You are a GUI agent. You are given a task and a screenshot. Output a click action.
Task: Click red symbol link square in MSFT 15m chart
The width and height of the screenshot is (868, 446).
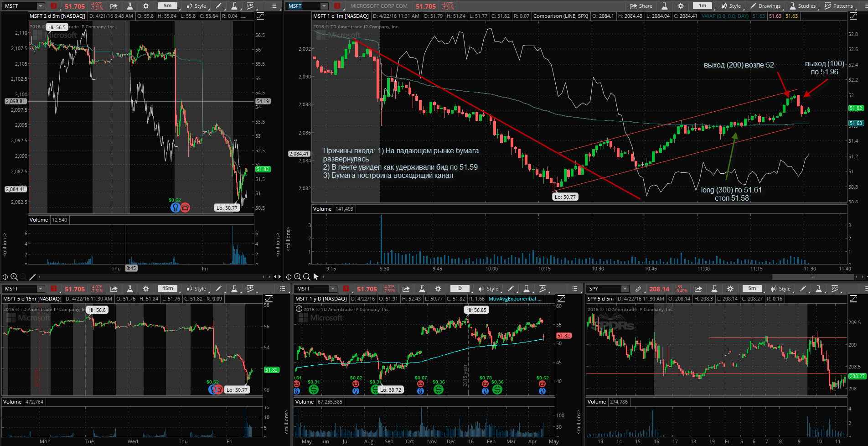[x=54, y=289]
